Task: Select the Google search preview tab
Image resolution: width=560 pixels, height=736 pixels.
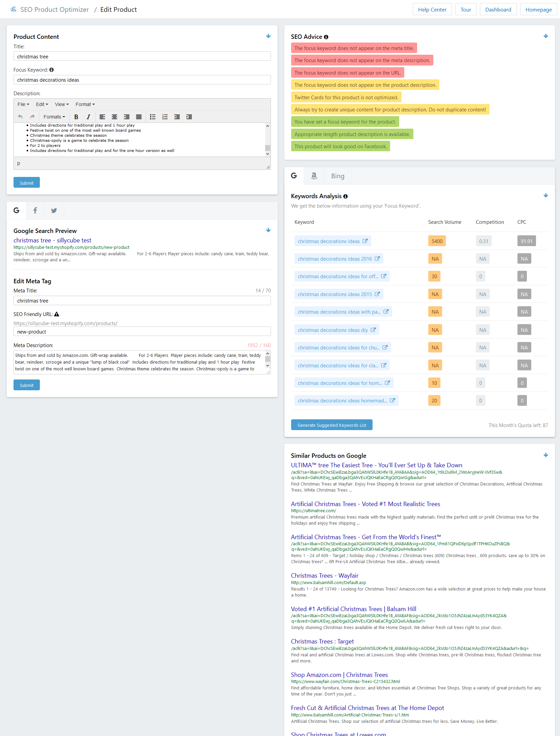Action: coord(16,211)
